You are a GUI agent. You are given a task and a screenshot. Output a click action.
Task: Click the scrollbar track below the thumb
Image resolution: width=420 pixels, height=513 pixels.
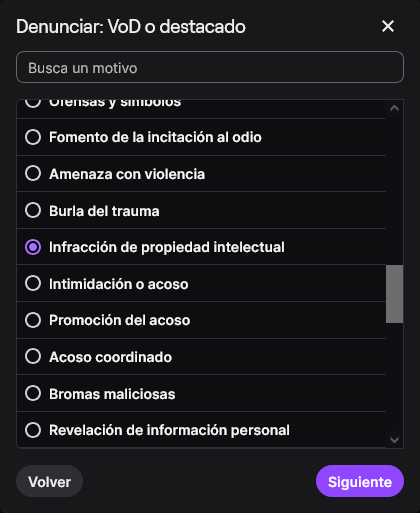pos(394,377)
